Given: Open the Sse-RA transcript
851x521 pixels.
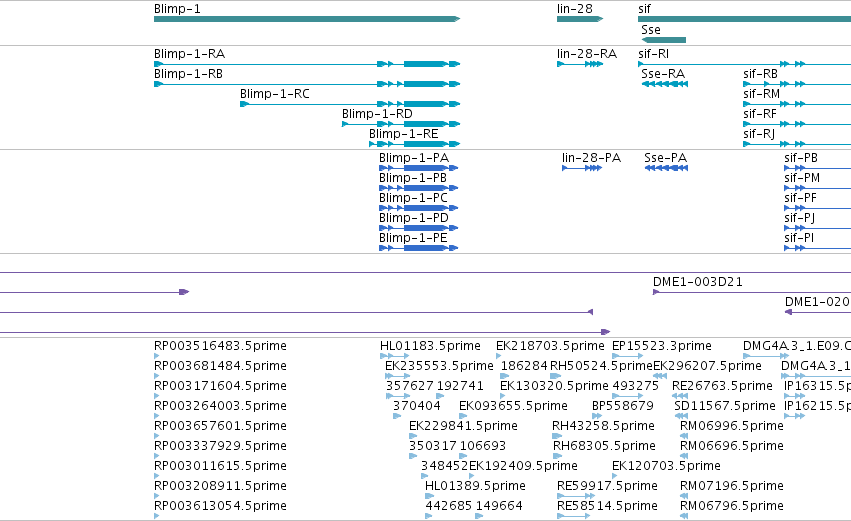Looking at the screenshot, I should point(665,84).
